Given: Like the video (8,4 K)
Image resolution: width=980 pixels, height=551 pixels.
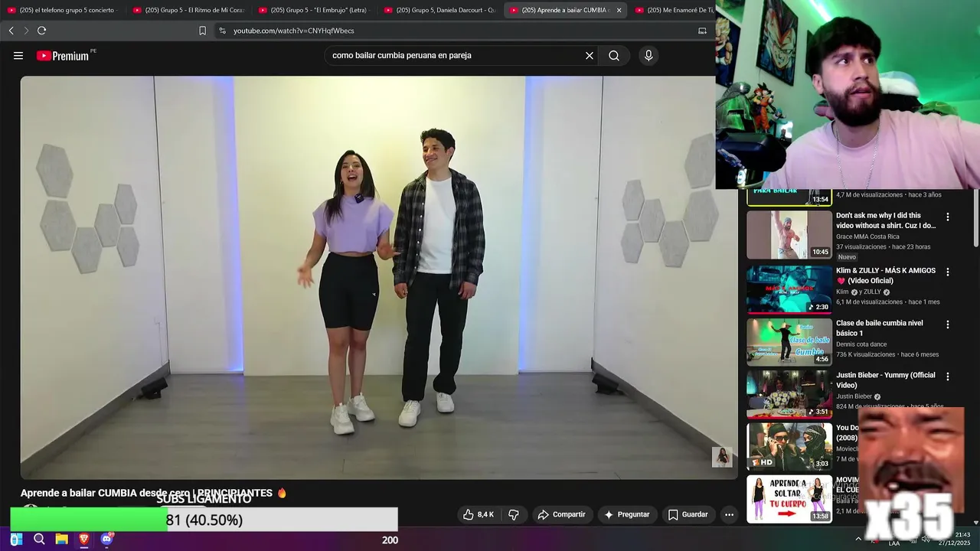Looking at the screenshot, I should 479,514.
